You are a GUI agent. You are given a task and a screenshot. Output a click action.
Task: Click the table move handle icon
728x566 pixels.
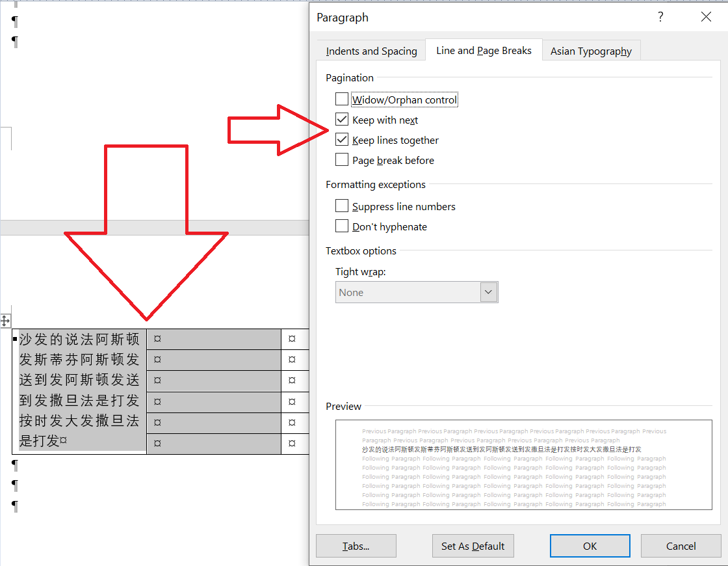point(5,320)
